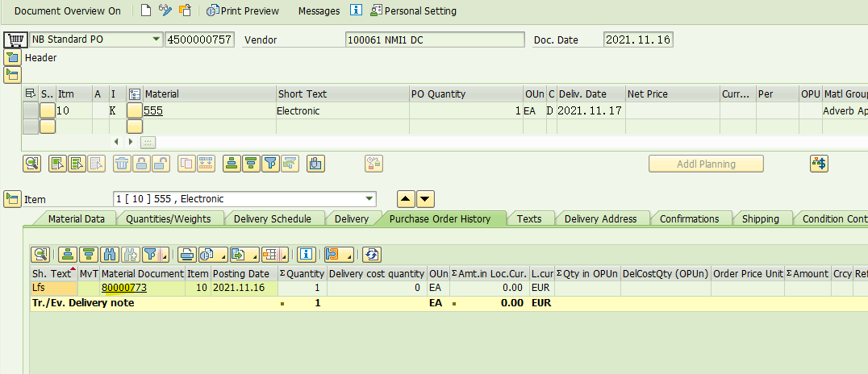Image resolution: width=868 pixels, height=374 pixels.
Task: Click the purchase order number field 4500000757
Action: 199,39
